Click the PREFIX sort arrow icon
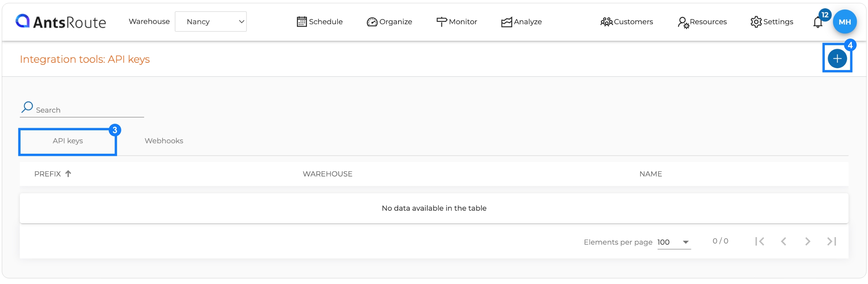 pyautogui.click(x=68, y=174)
